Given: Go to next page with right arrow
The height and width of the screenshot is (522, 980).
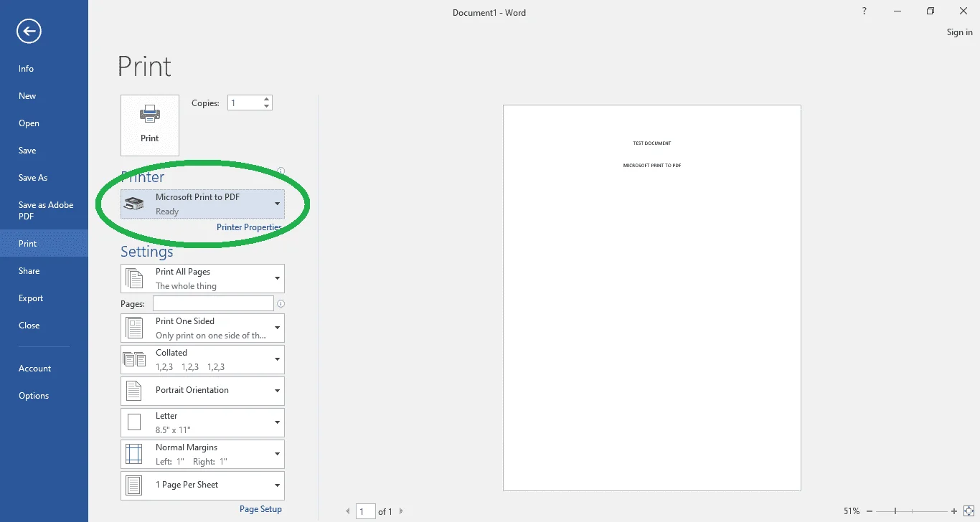Looking at the screenshot, I should coord(401,511).
